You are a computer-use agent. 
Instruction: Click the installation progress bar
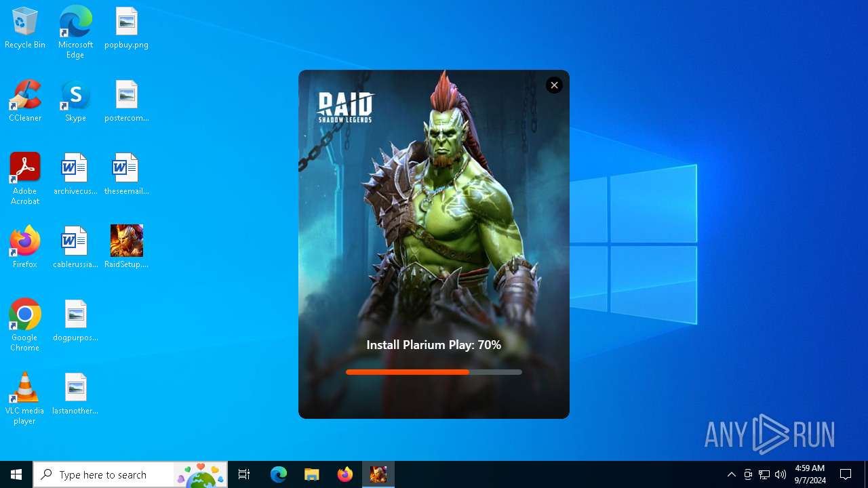coord(434,372)
